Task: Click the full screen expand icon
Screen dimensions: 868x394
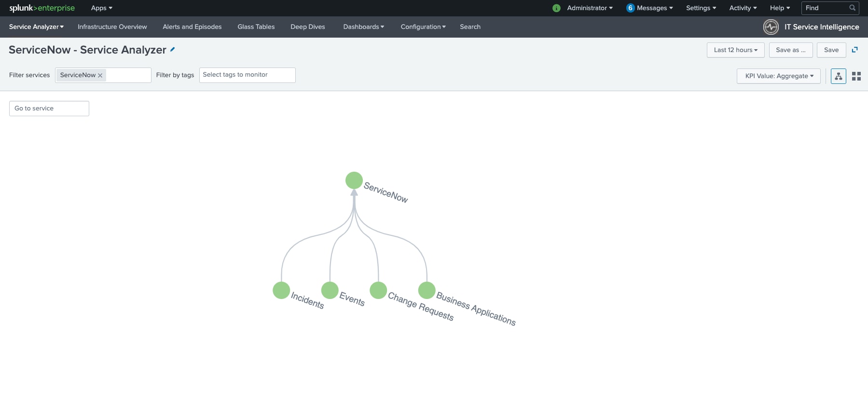Action: coord(855,50)
